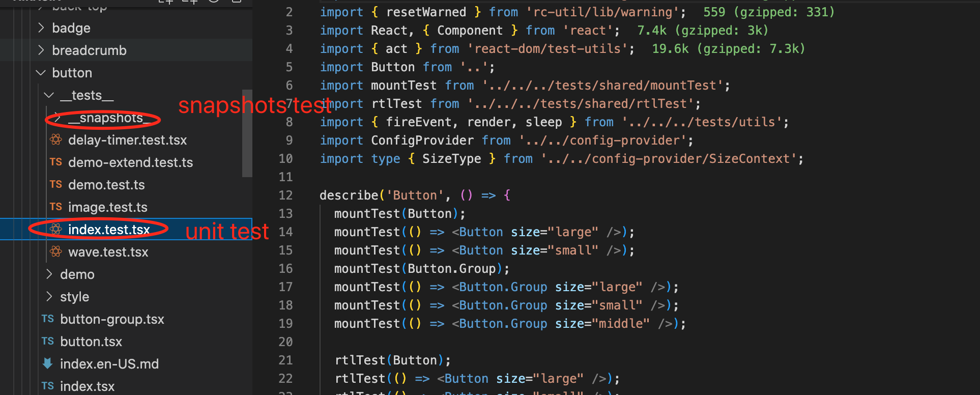Click line number 12 in the gutter
This screenshot has width=980, height=395.
click(285, 195)
